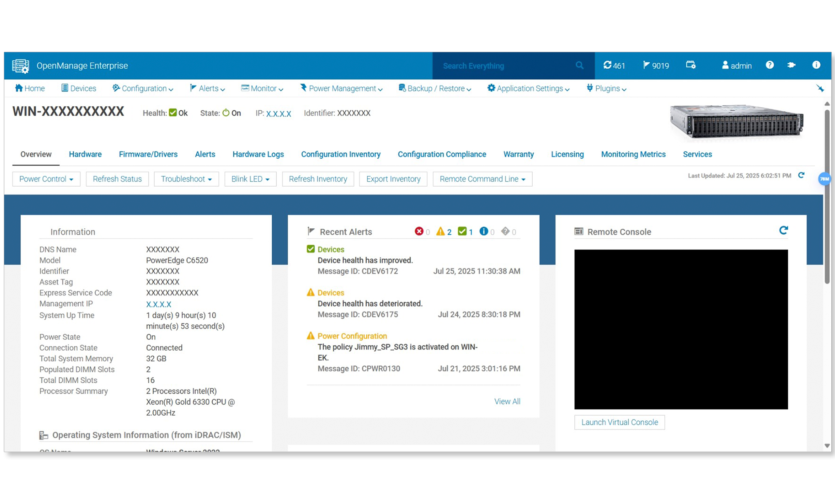Expand the Monitor menu

262,88
